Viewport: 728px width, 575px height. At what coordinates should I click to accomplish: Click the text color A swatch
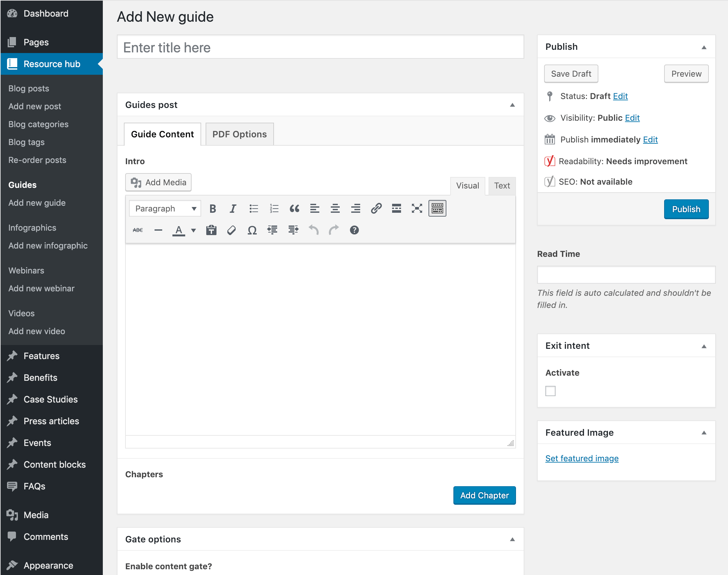tap(178, 230)
